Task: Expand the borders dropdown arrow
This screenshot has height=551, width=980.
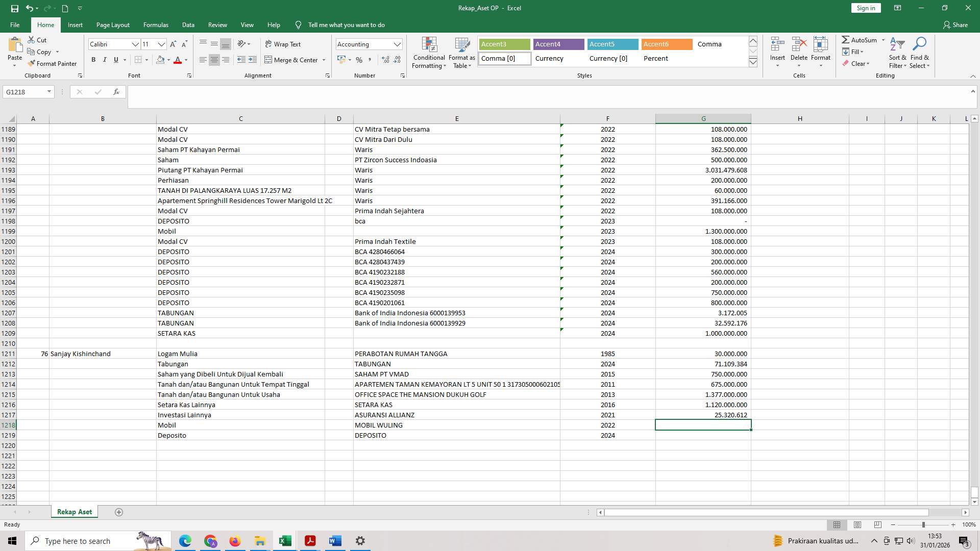Action: click(146, 60)
